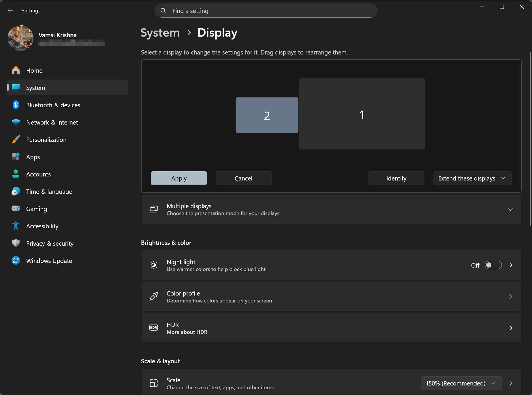Click the HDR badge icon

[x=154, y=328]
